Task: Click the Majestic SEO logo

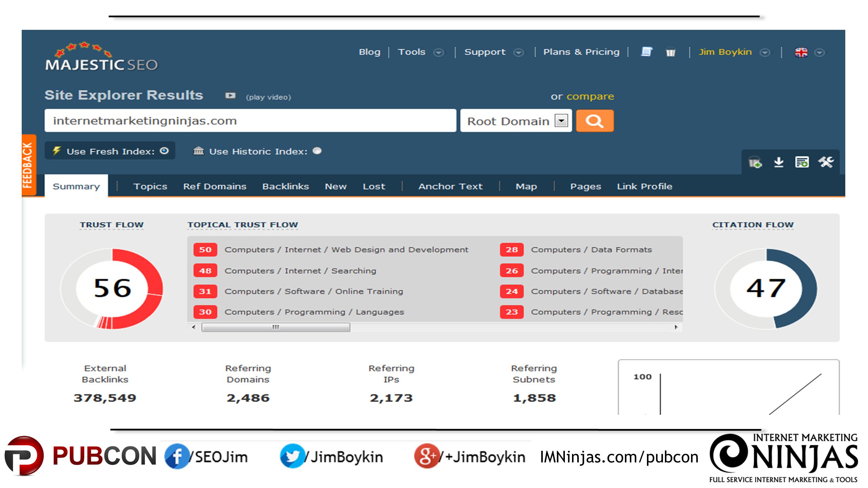Action: pyautogui.click(x=101, y=57)
